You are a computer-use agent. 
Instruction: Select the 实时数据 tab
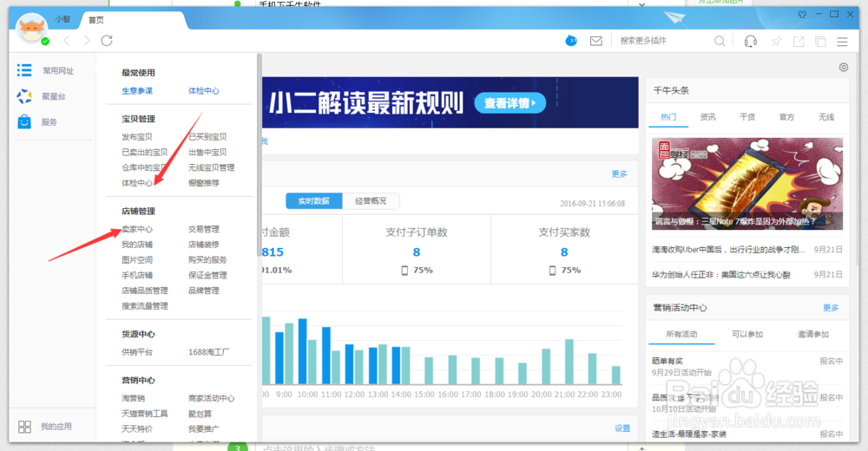pos(314,201)
